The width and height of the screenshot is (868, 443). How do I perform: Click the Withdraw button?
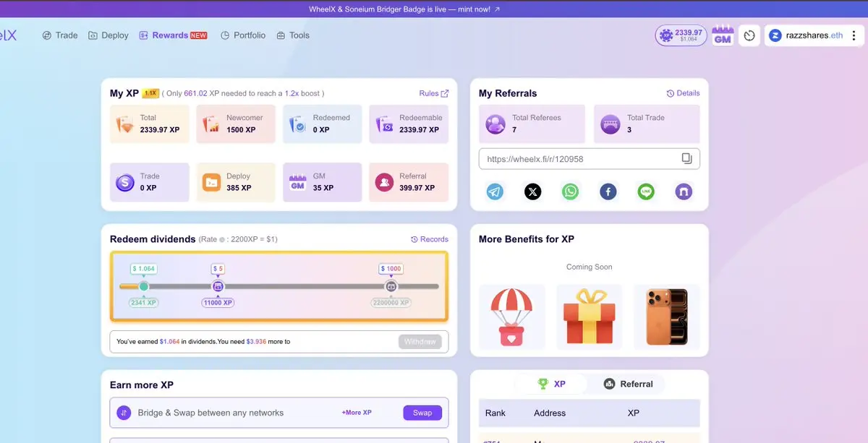coord(420,341)
